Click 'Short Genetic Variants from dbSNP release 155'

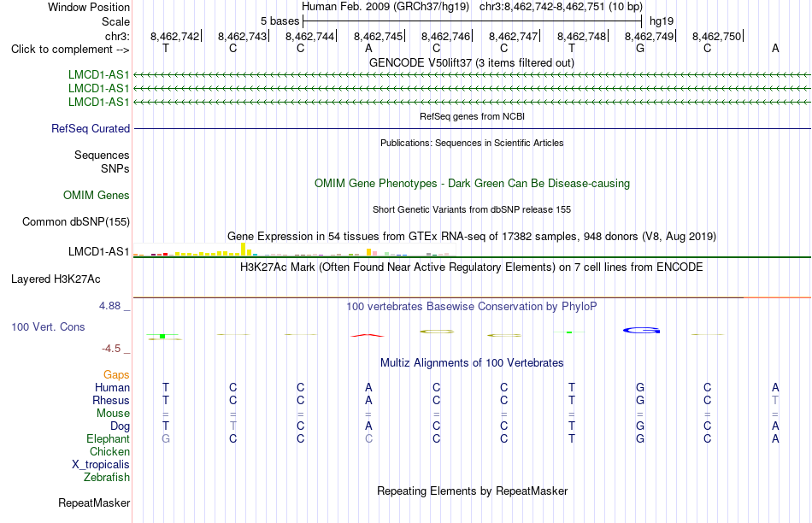click(x=472, y=209)
